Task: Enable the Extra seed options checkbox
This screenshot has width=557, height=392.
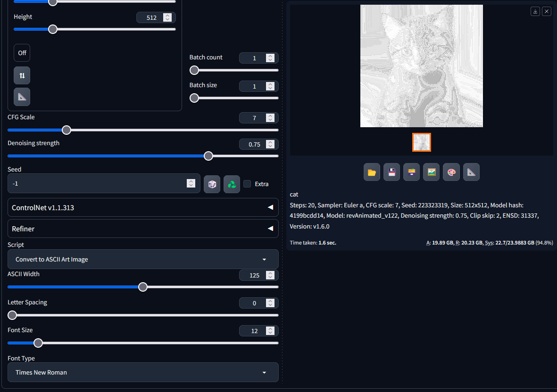Action: pyautogui.click(x=247, y=184)
